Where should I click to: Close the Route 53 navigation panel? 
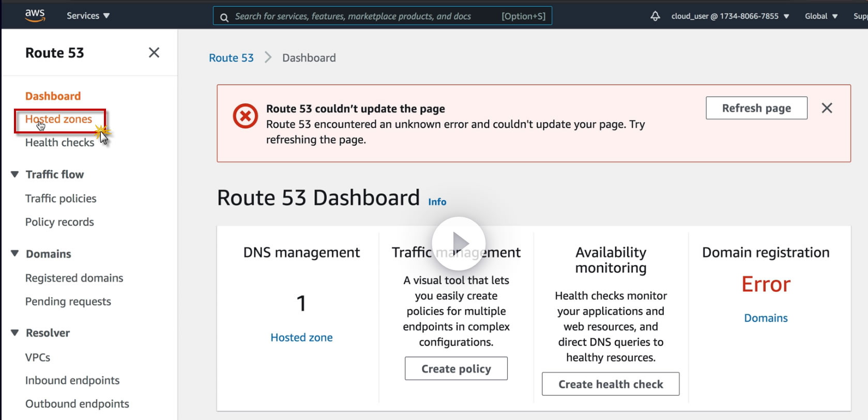point(154,53)
